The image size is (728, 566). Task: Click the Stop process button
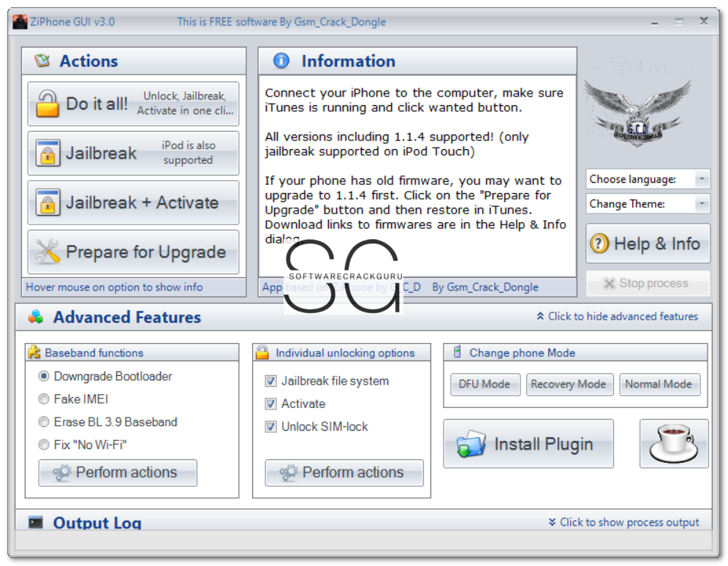coord(648,283)
